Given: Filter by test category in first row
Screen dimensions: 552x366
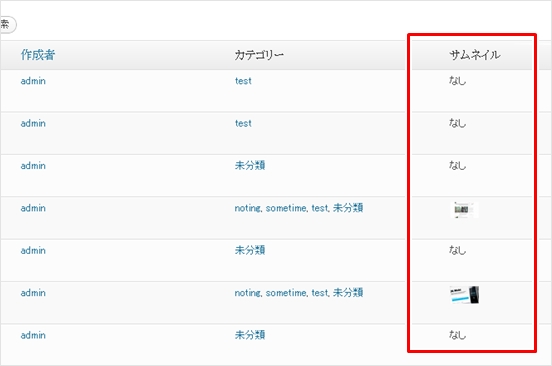Looking at the screenshot, I should point(243,81).
